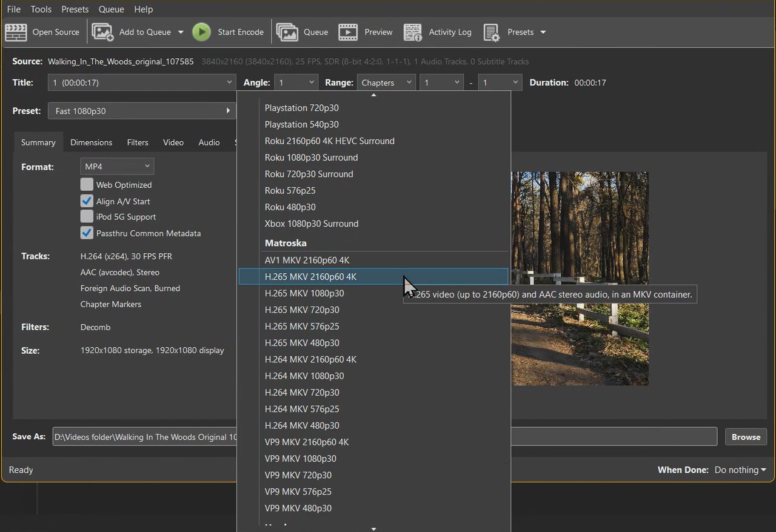Open the File menu
776x532 pixels.
13,9
